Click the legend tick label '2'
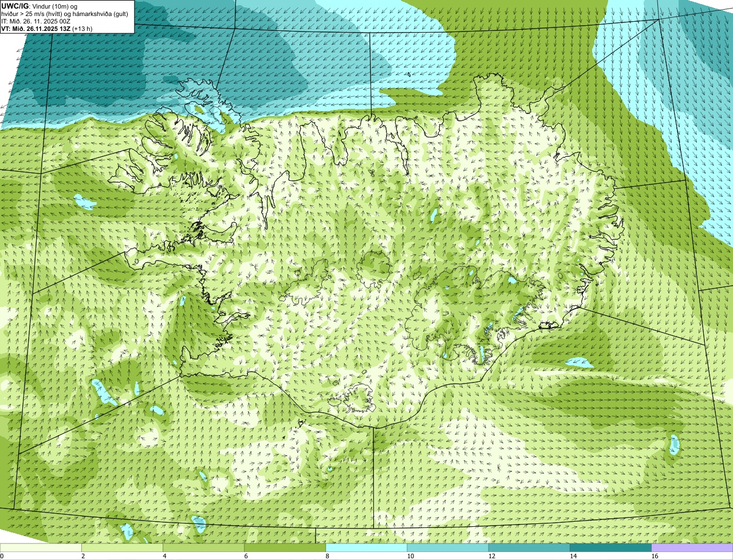733x560 pixels. [83, 556]
